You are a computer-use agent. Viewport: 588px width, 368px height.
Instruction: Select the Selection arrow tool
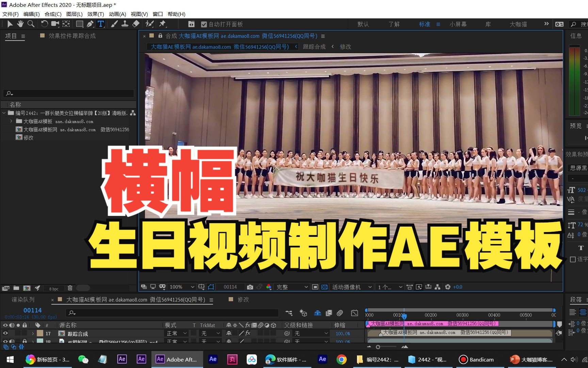[10, 24]
